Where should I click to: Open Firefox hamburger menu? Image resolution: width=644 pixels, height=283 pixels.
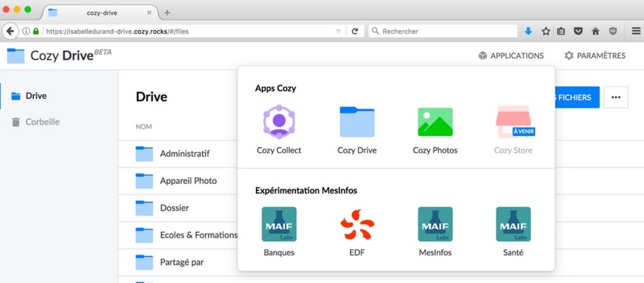coord(636,31)
